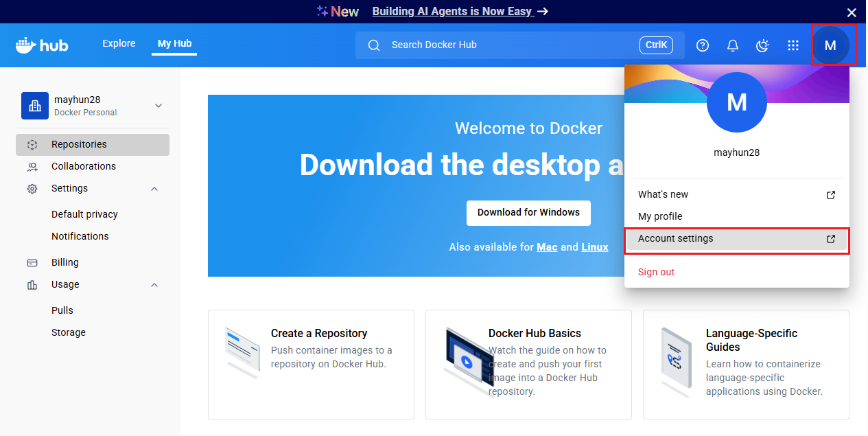Open the apps grid icon
Viewport: 868px width, 436px height.
click(x=793, y=45)
